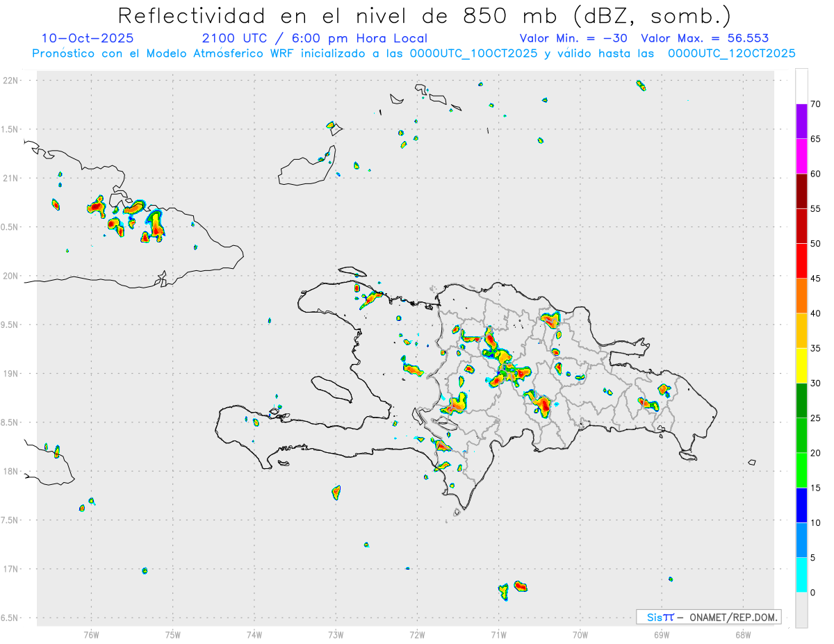The width and height of the screenshot is (834, 644).
Task: Click the '45' colorbar value
Action: [x=816, y=279]
